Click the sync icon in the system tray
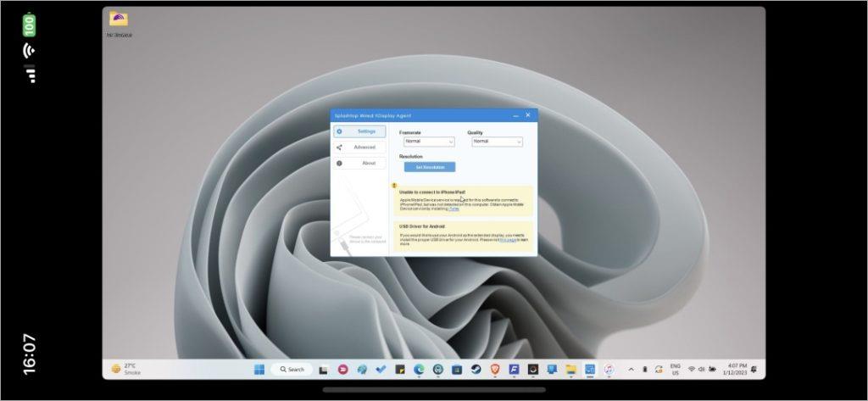The image size is (868, 401). click(x=659, y=370)
